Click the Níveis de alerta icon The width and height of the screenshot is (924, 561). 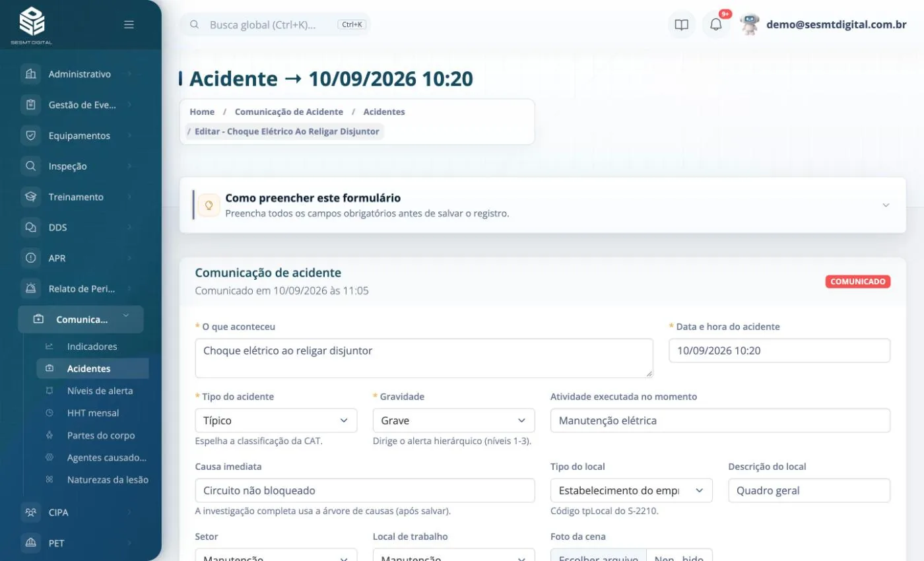click(x=49, y=391)
